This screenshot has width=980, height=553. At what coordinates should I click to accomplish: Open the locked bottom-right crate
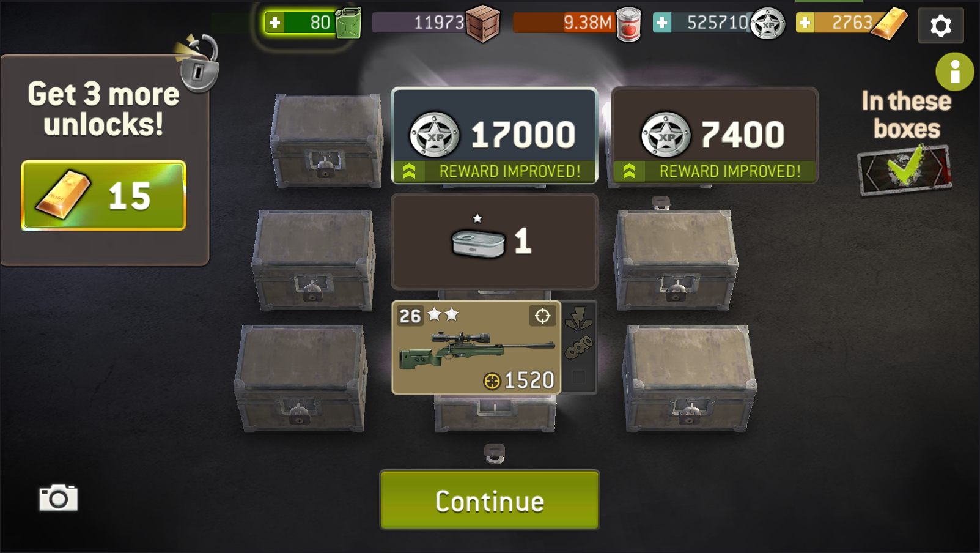[x=689, y=378]
